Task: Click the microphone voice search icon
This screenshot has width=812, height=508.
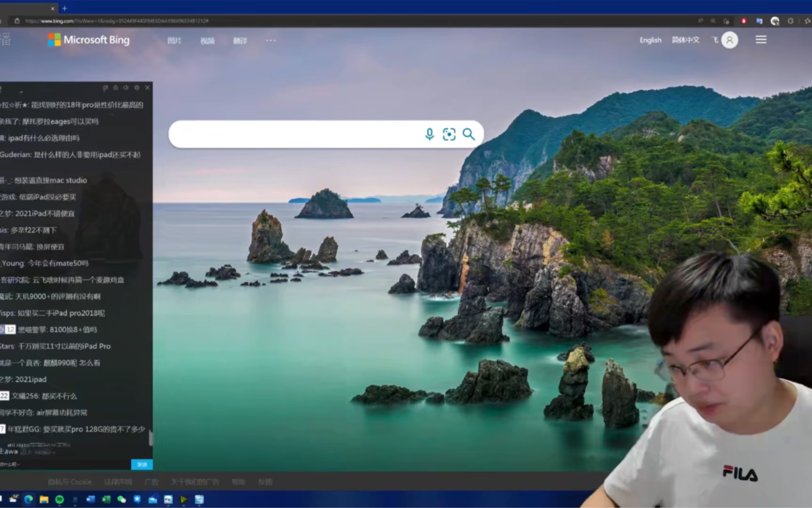Action: click(429, 134)
